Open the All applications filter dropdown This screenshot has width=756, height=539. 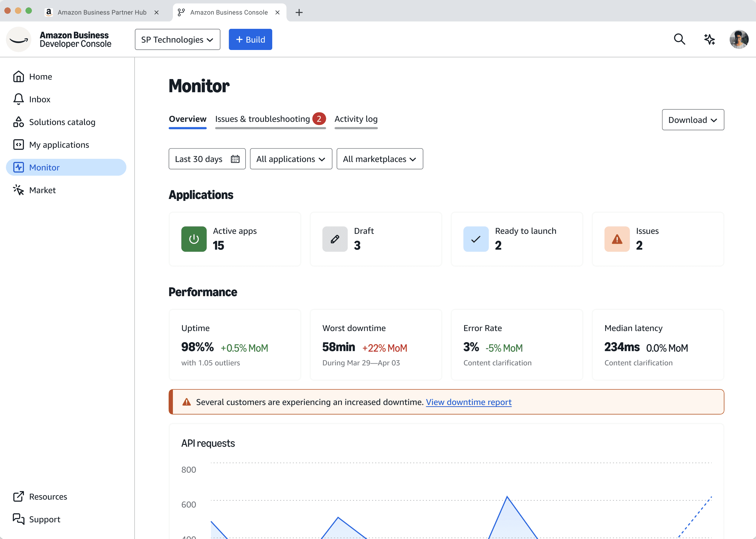[291, 159]
